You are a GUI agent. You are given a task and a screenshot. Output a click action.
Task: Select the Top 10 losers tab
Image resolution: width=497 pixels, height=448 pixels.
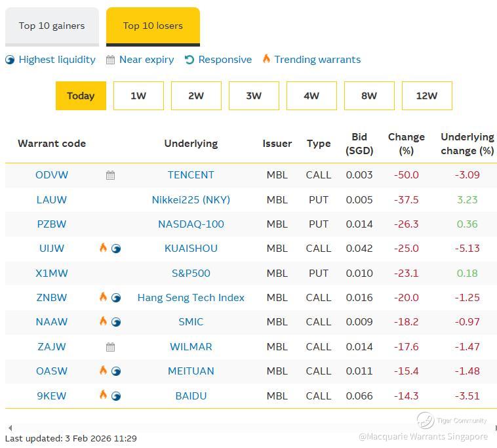click(x=153, y=26)
